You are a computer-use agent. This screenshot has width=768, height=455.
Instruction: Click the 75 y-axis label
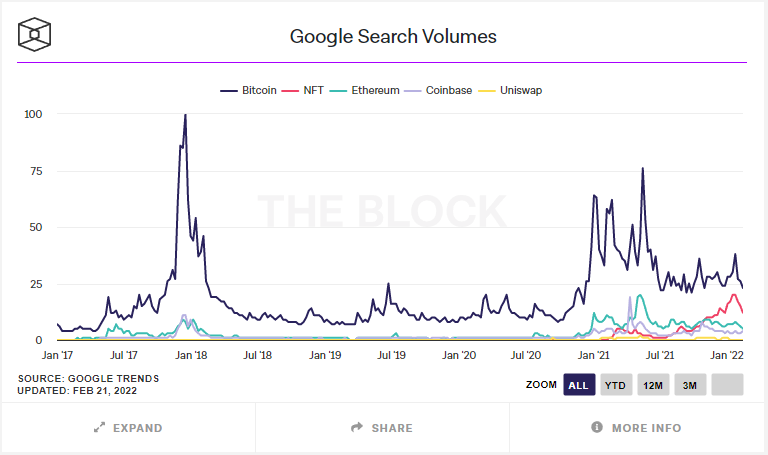point(36,171)
